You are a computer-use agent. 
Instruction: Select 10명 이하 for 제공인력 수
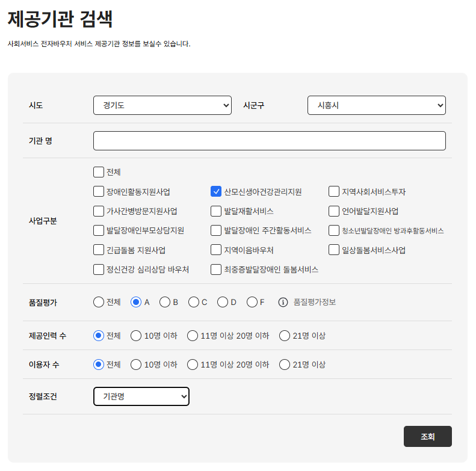[x=136, y=336]
